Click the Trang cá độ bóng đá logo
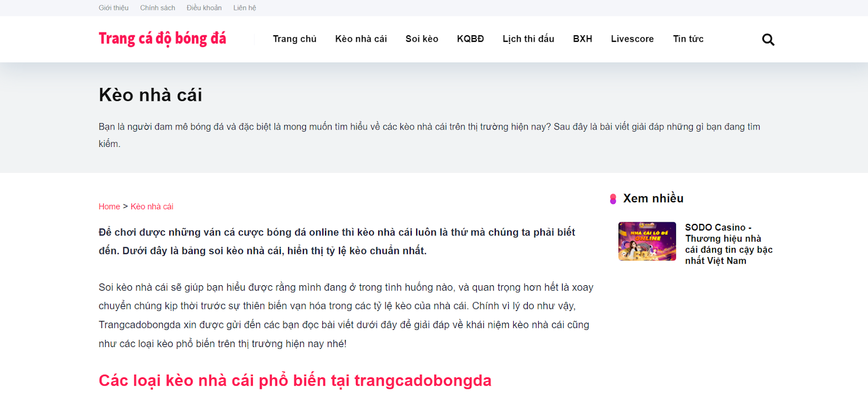 click(162, 38)
